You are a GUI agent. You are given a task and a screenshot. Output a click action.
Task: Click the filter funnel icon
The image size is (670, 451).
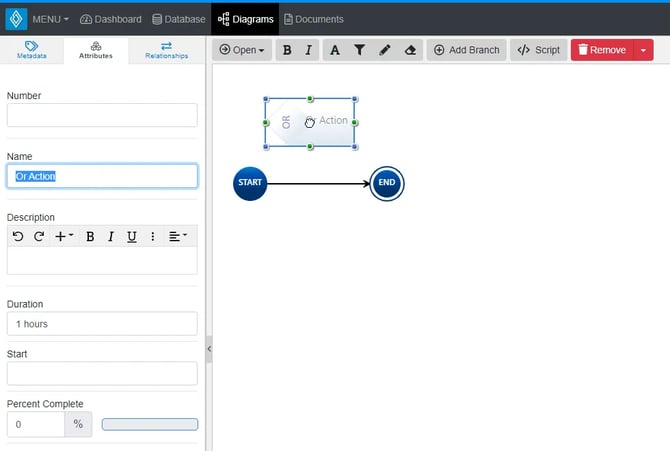(x=360, y=50)
